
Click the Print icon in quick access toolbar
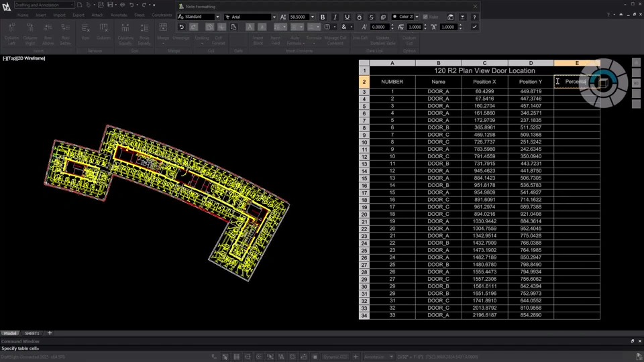[122, 5]
